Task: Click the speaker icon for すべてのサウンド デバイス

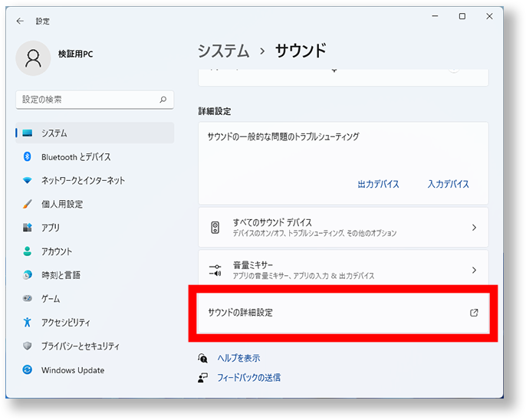Action: [215, 228]
